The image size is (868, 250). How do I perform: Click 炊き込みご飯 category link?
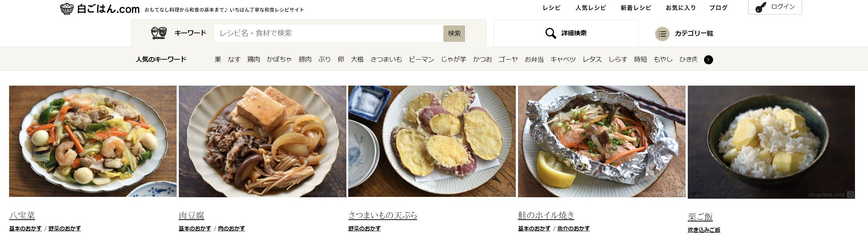point(704,230)
